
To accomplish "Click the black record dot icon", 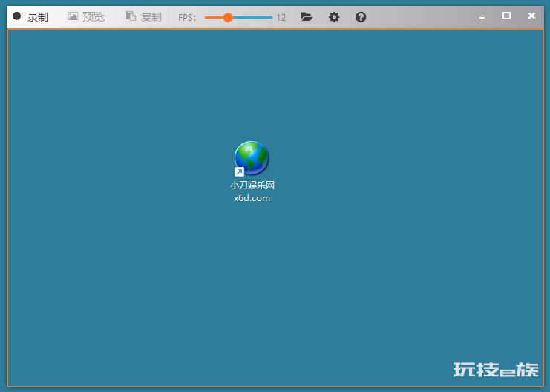I will (16, 16).
